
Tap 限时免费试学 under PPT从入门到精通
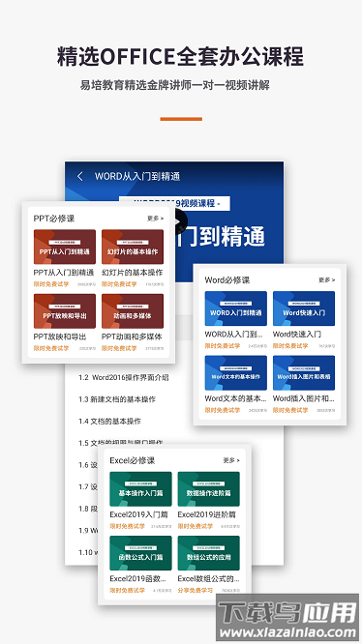(51, 284)
